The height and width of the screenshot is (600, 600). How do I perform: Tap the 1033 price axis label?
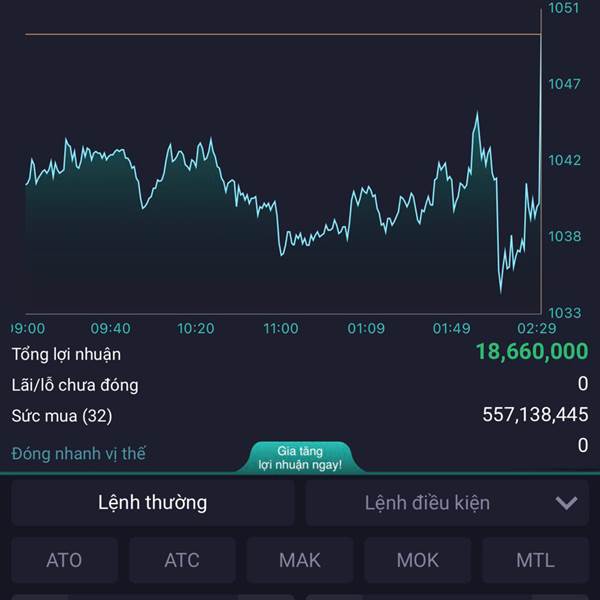click(x=564, y=313)
